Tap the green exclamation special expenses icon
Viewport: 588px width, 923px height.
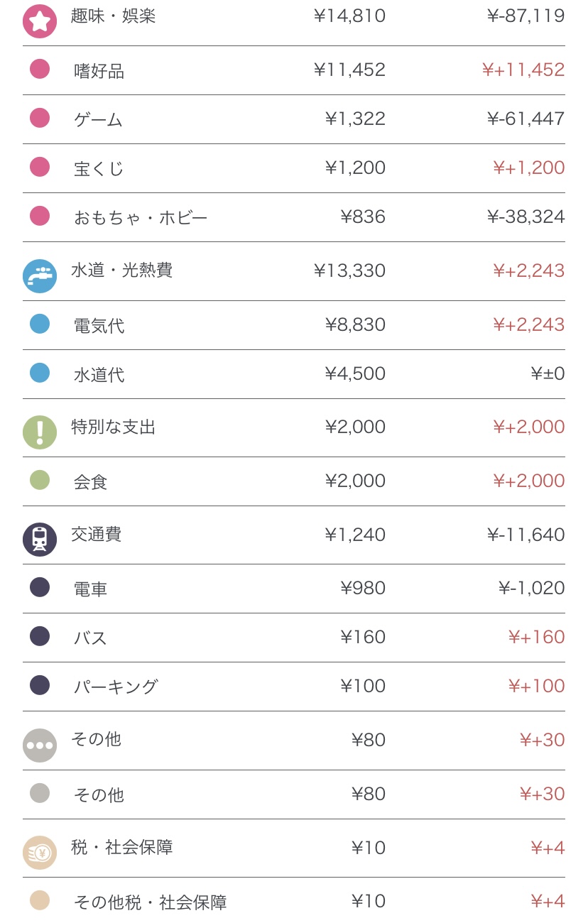[x=40, y=432]
